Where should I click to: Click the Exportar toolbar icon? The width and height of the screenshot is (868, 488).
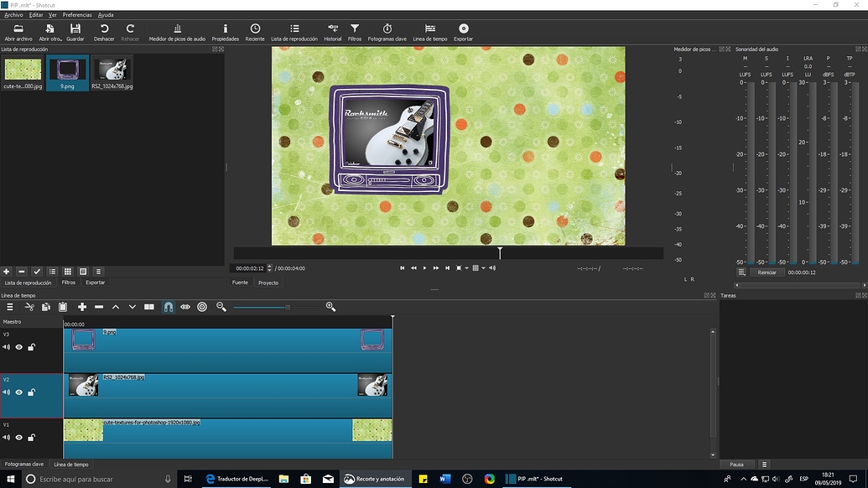click(x=463, y=32)
